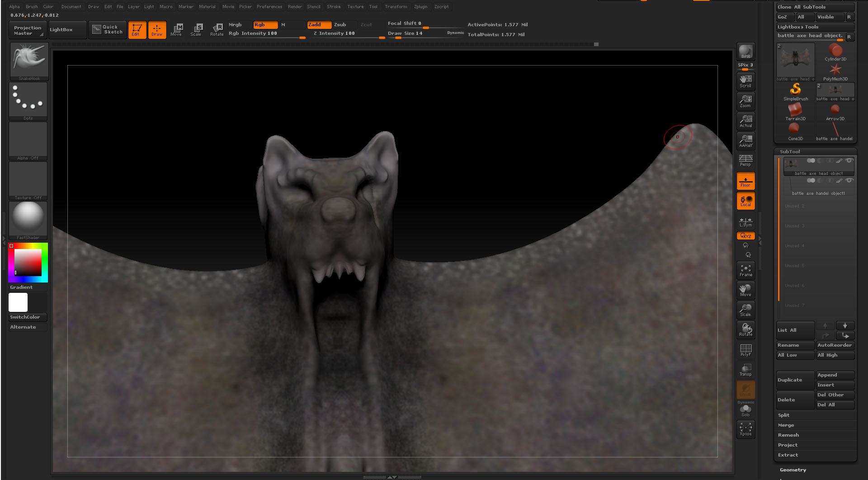Click the Zoom canvas icon
Screen dimensions: 868x480
[x=745, y=101]
